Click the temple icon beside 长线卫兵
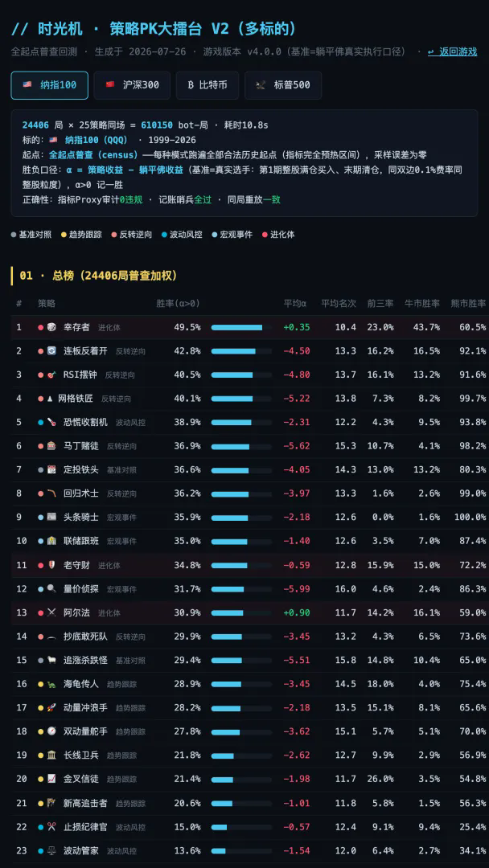This screenshot has height=868, width=489. pos(51,755)
